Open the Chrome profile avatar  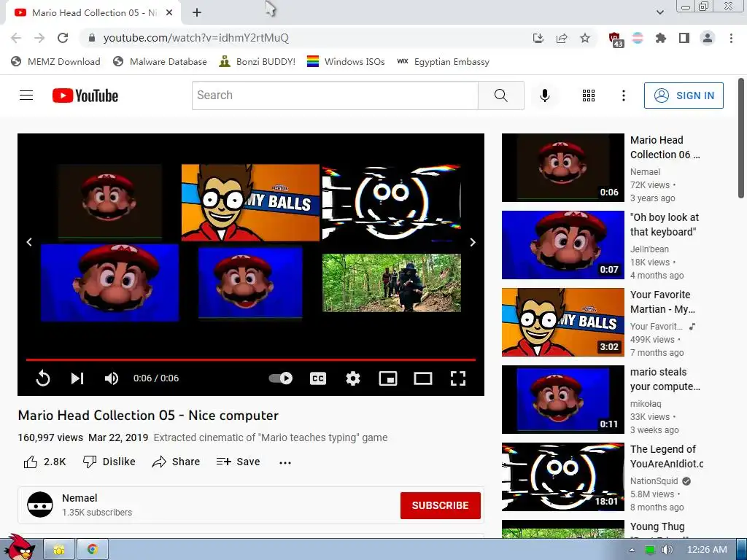point(708,38)
